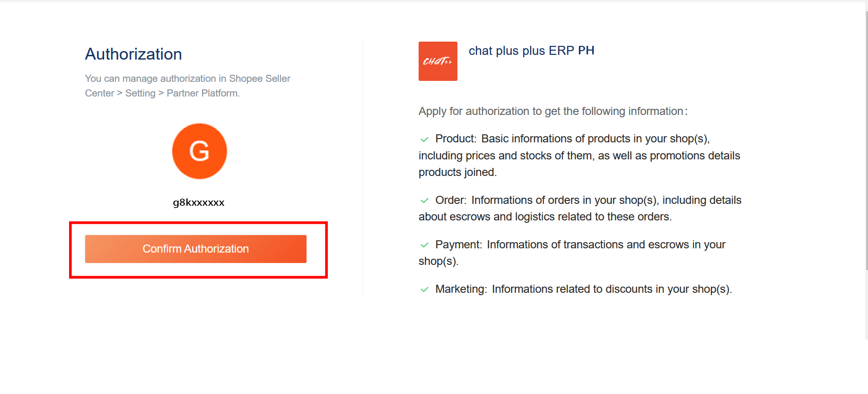Click the green checkmark beside Marketing

click(x=424, y=289)
